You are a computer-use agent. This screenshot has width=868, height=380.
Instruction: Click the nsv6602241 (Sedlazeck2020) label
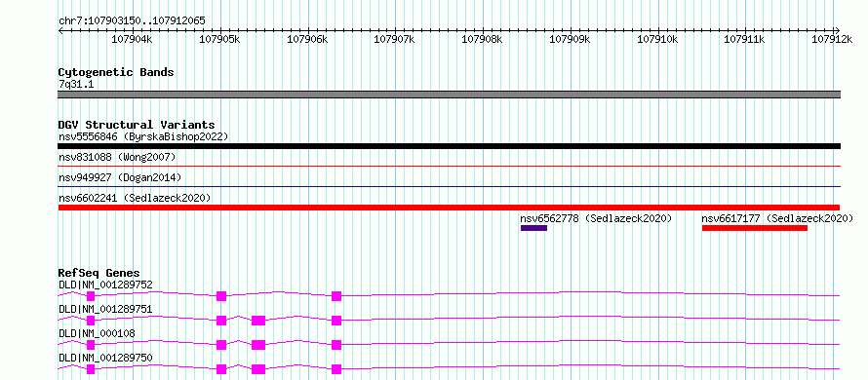[135, 198]
